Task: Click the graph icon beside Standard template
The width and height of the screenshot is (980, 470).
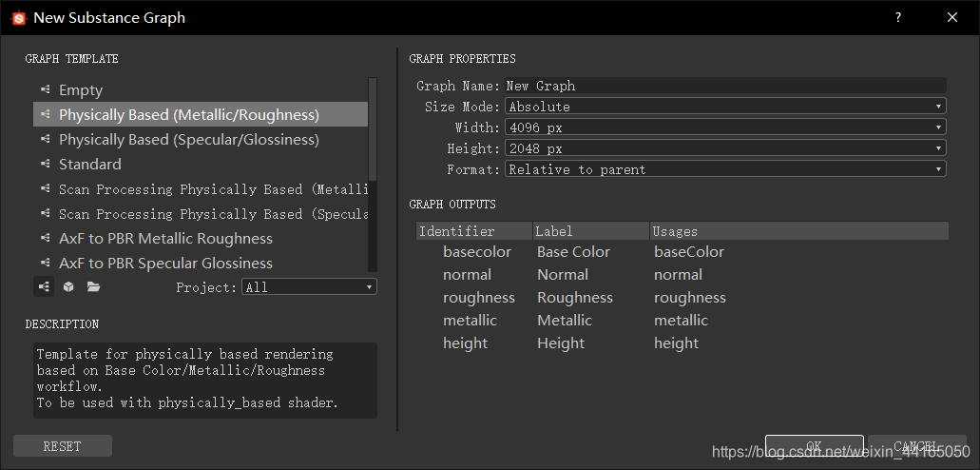Action: pyautogui.click(x=45, y=164)
